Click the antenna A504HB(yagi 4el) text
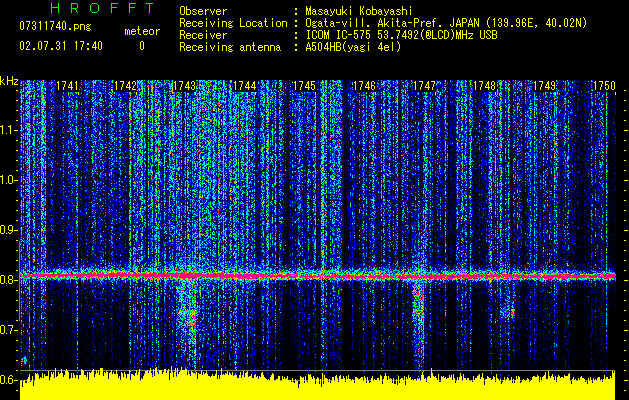629x400 pixels. point(353,47)
